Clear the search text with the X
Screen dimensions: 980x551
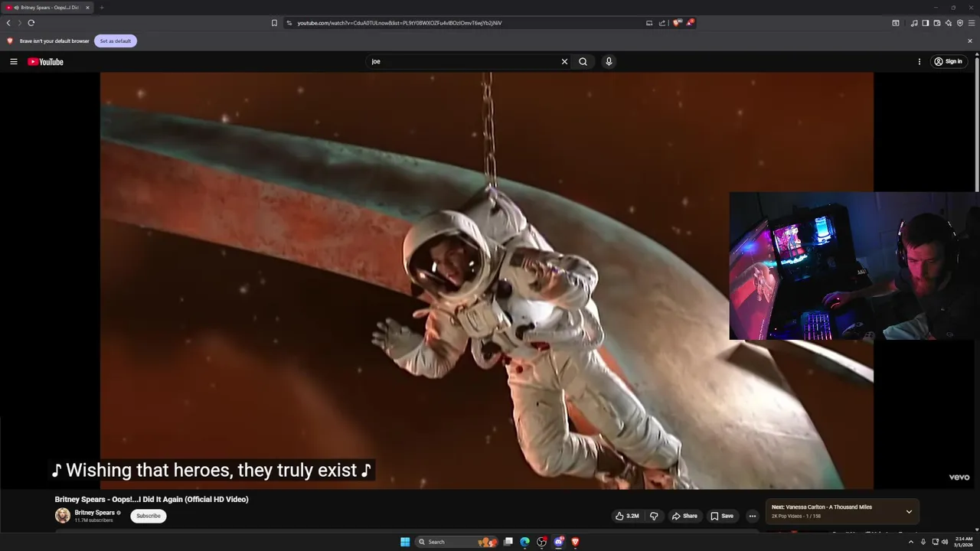(564, 61)
